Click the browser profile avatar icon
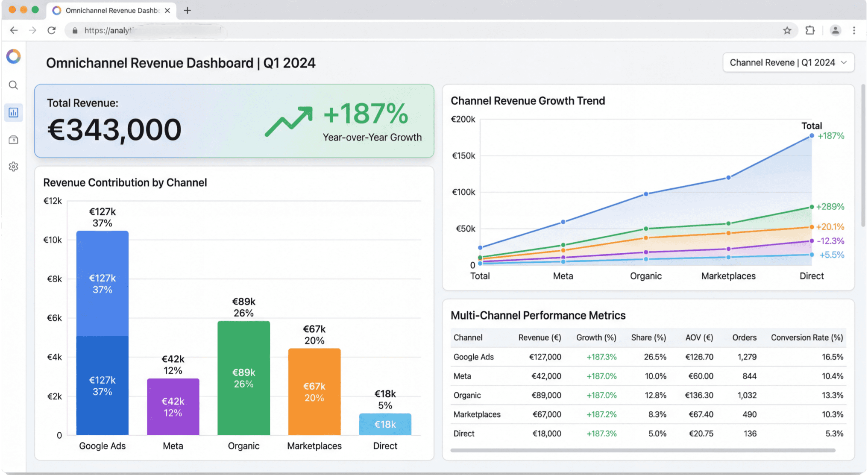The image size is (868, 475). click(x=835, y=30)
